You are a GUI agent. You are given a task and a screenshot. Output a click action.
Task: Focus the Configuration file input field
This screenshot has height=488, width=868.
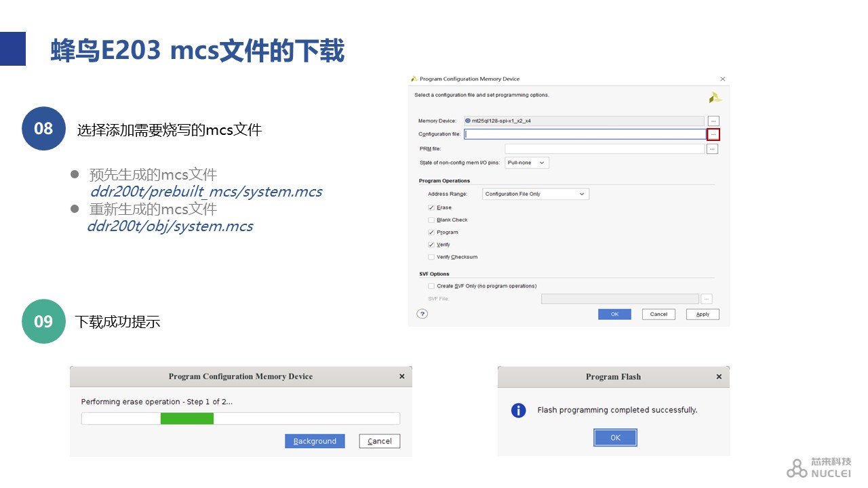coord(585,134)
